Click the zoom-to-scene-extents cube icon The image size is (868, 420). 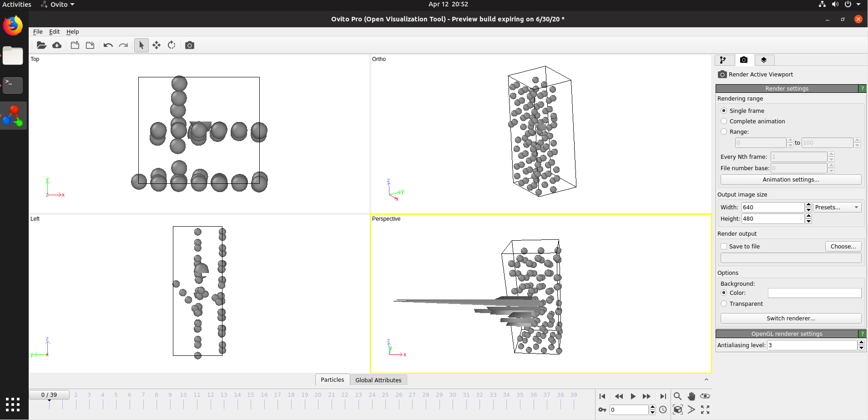(x=677, y=410)
